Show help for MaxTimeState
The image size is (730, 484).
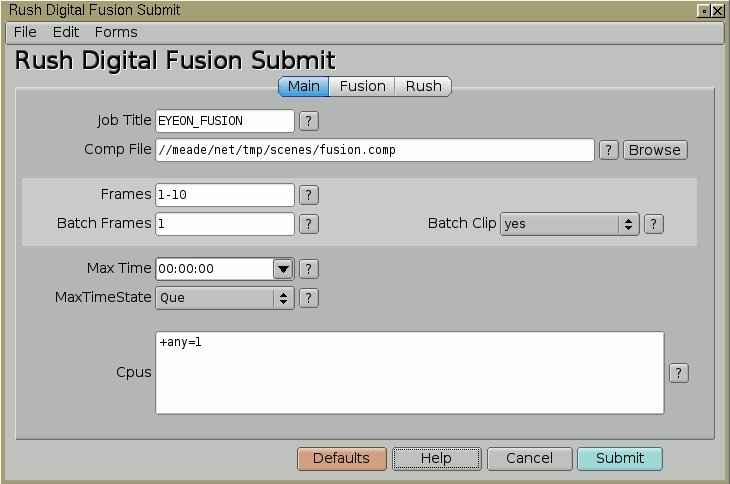309,298
